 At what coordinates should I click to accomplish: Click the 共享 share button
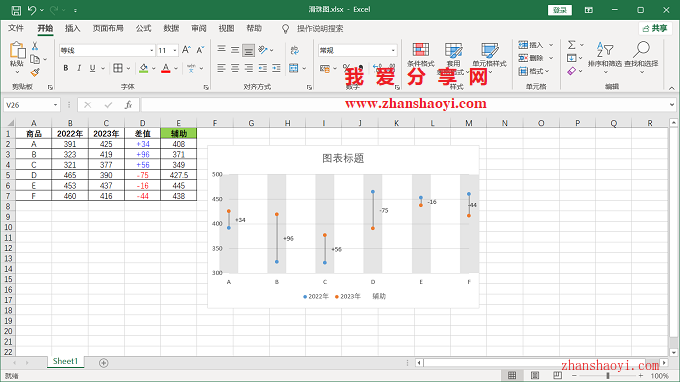coord(655,29)
